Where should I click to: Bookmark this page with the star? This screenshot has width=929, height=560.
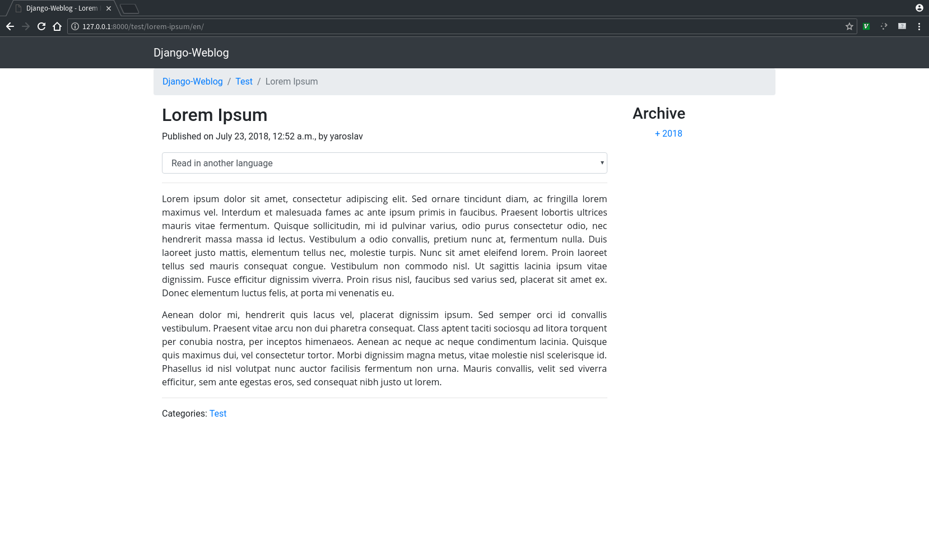click(849, 26)
